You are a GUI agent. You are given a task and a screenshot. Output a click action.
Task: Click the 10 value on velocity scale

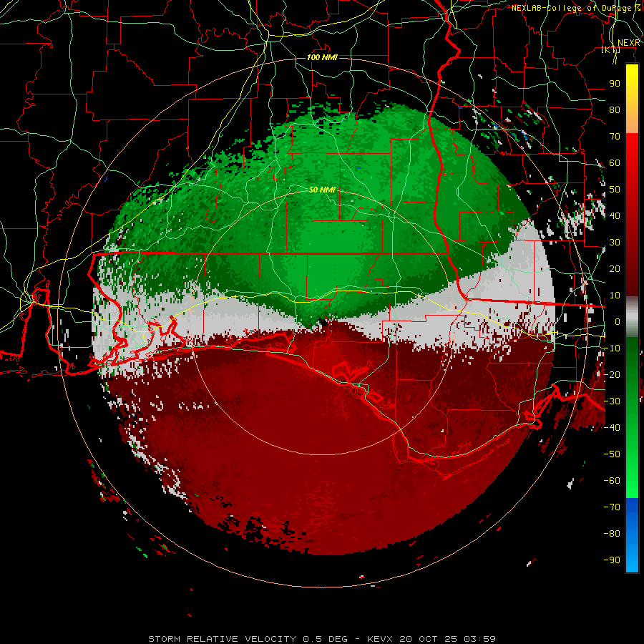615,296
